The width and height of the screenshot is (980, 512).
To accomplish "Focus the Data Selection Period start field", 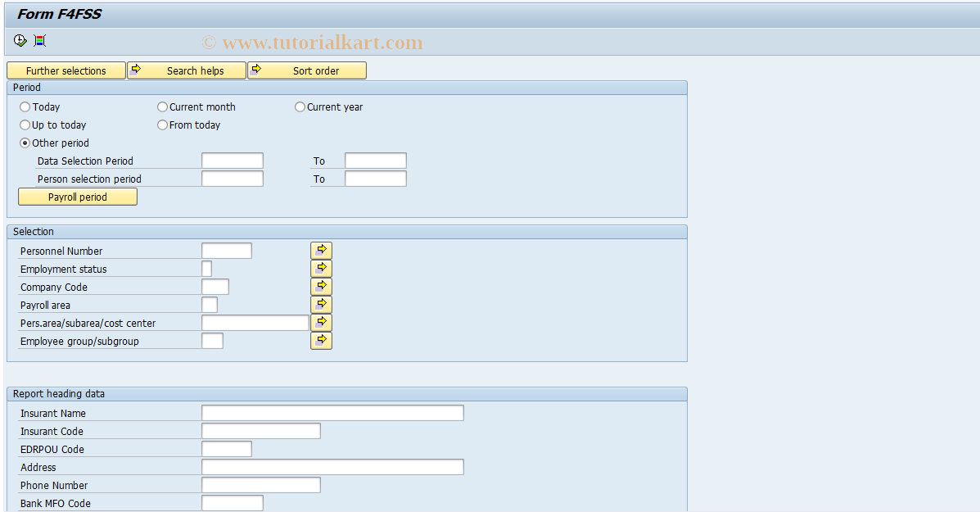I will 233,161.
